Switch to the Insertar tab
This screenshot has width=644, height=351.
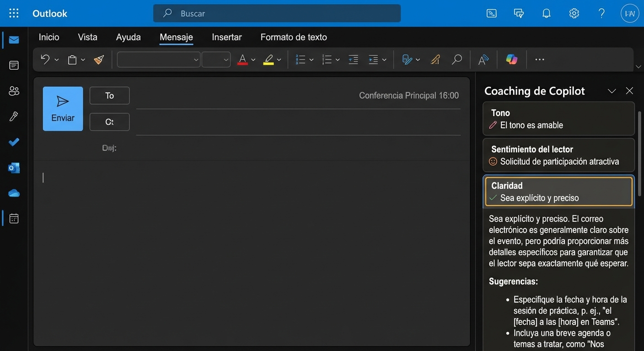[227, 37]
